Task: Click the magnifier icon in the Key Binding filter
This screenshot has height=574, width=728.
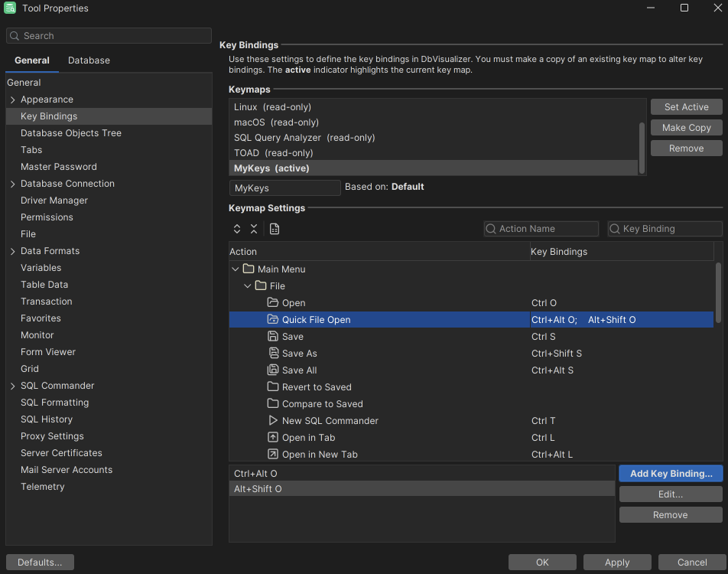Action: pyautogui.click(x=616, y=228)
